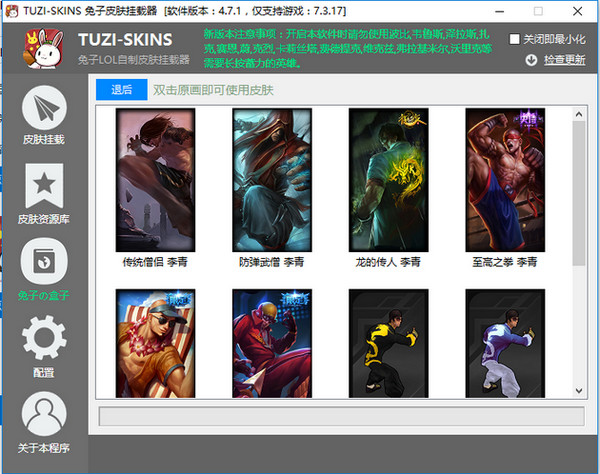Click the vertical scrollbar thumb
This screenshot has height=474, width=600.
click(x=579, y=193)
